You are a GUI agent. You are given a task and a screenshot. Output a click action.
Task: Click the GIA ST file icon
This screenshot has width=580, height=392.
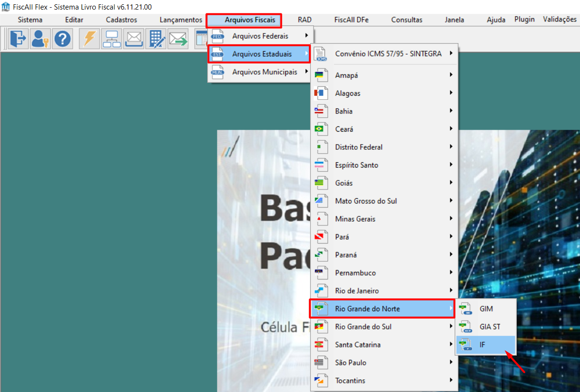tap(465, 327)
